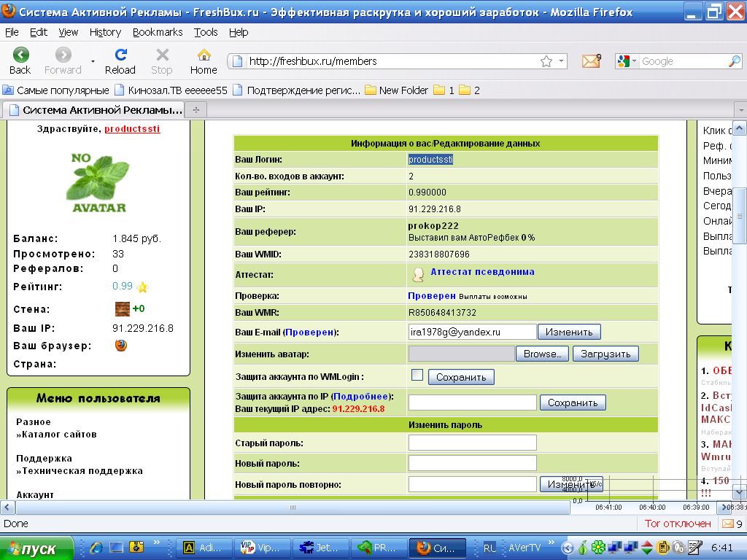
Task: Click the RU language indicator
Action: pos(489,548)
